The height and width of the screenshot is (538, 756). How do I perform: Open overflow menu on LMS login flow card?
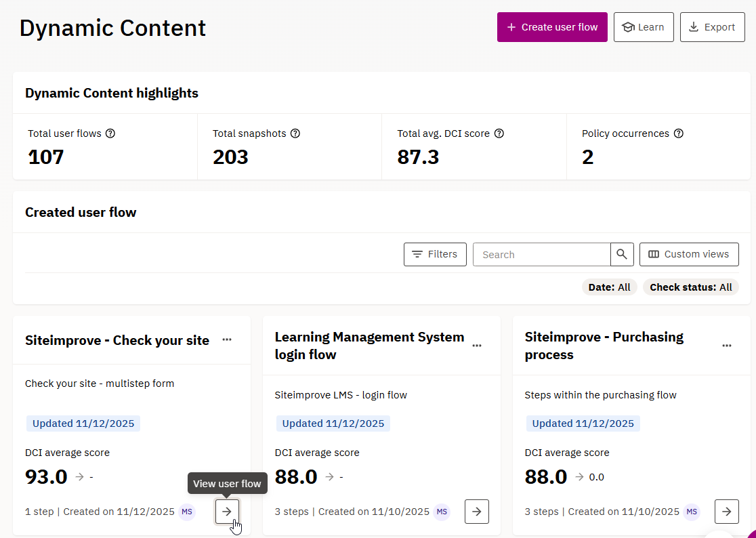click(477, 346)
